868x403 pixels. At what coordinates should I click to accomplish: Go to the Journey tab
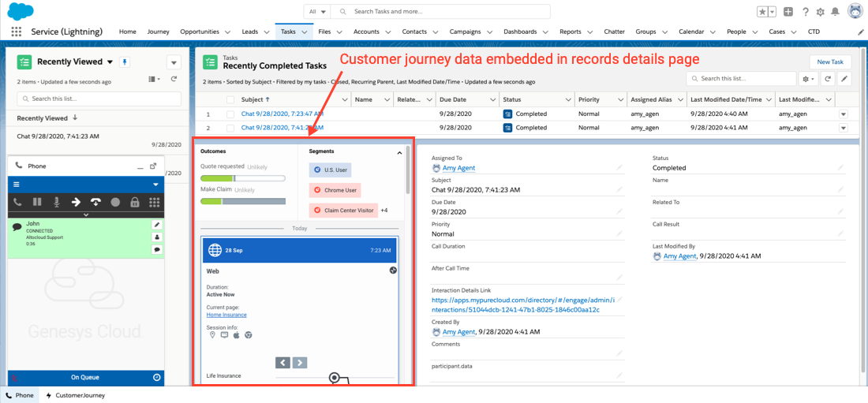(159, 32)
